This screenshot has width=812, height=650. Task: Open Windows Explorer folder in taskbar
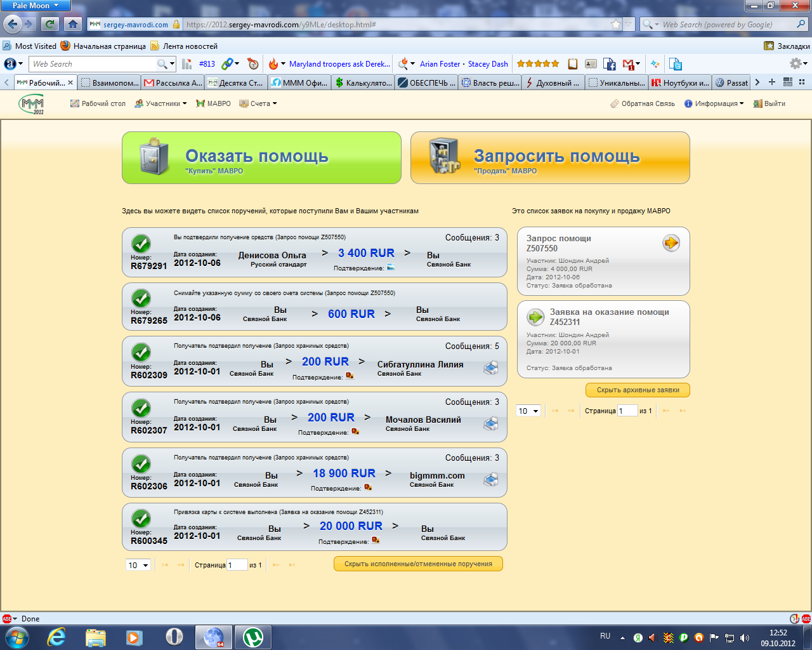point(96,637)
